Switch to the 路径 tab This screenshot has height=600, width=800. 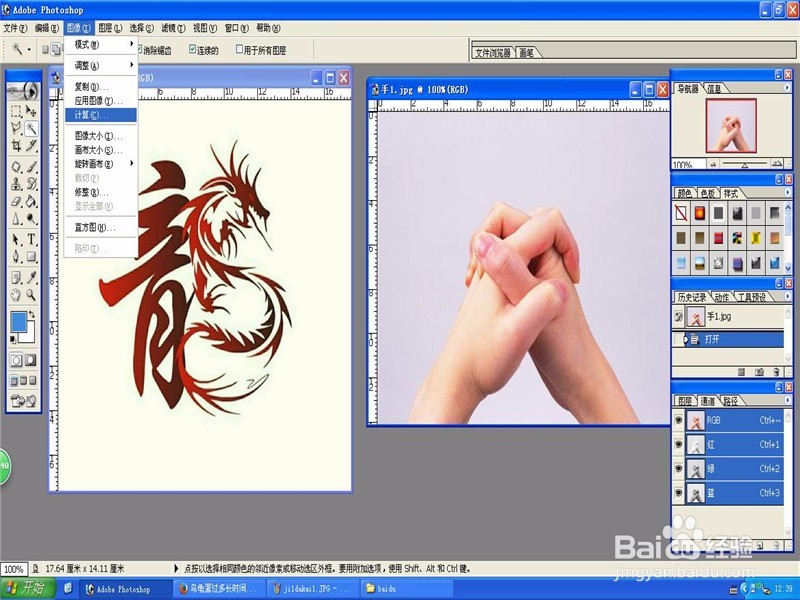click(x=731, y=401)
